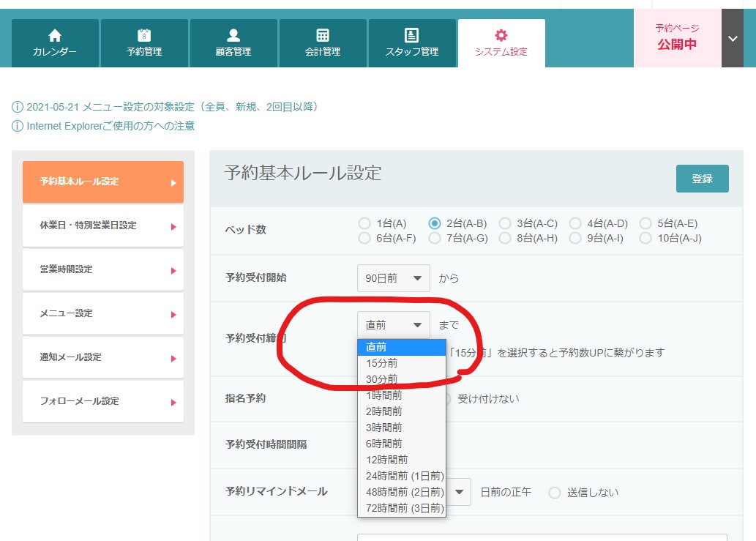The height and width of the screenshot is (541, 756).
Task: Click the システム設定 gear icon
Action: coord(501,35)
